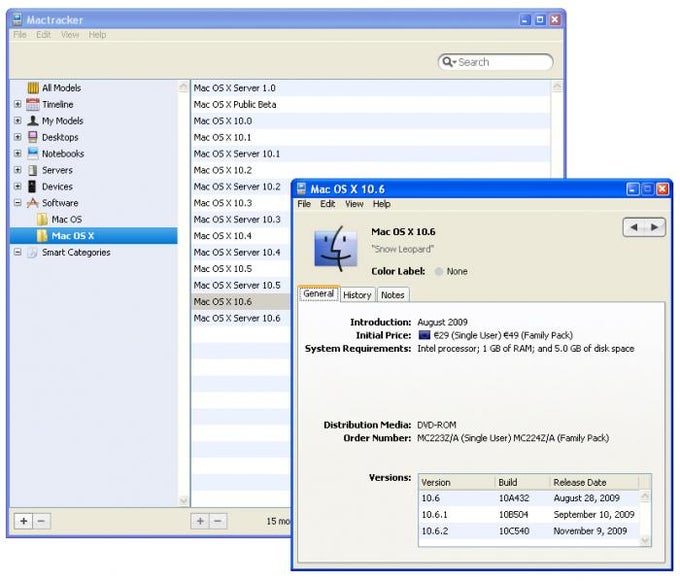Select Mac OS X Server 10.6 row
680x581 pixels.
[241, 318]
